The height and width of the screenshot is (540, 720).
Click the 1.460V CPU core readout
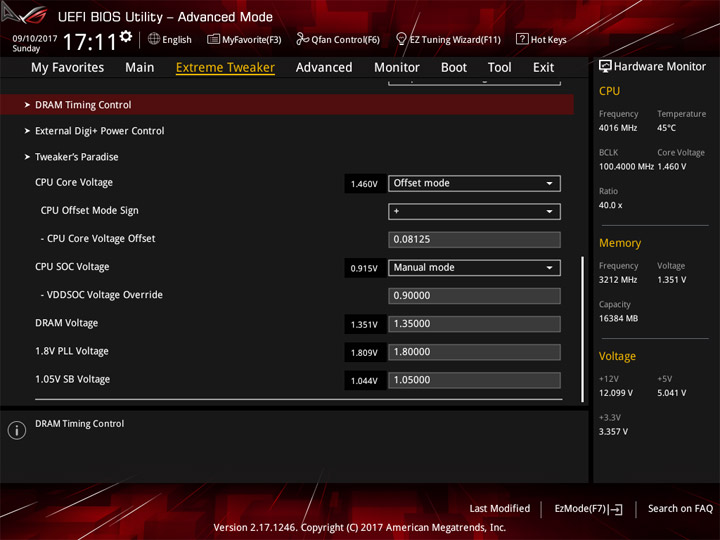tap(364, 184)
